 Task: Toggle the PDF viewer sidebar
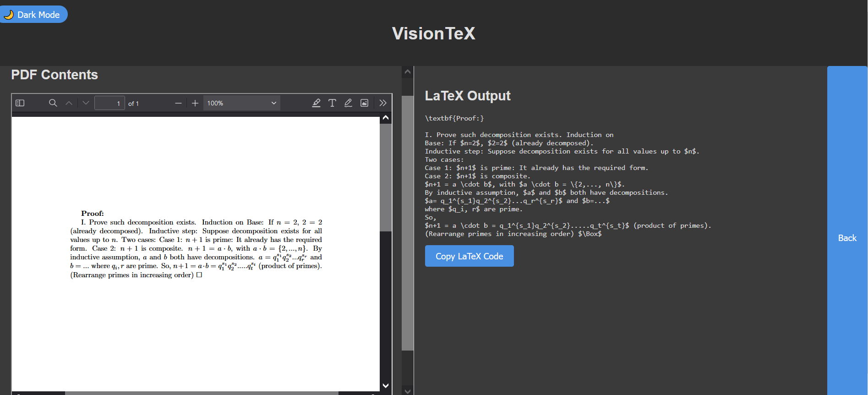coord(20,103)
